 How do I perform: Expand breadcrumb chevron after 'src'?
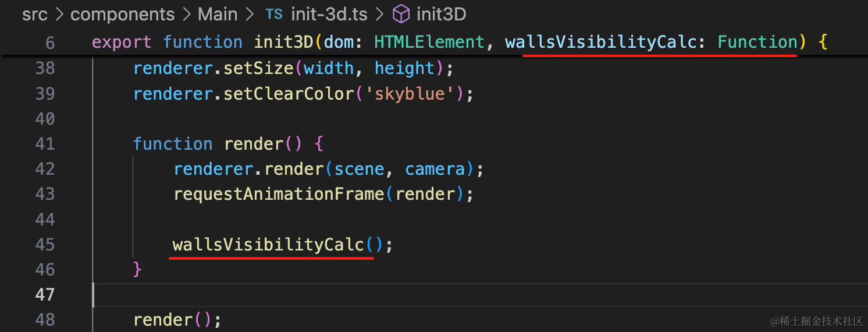point(59,14)
